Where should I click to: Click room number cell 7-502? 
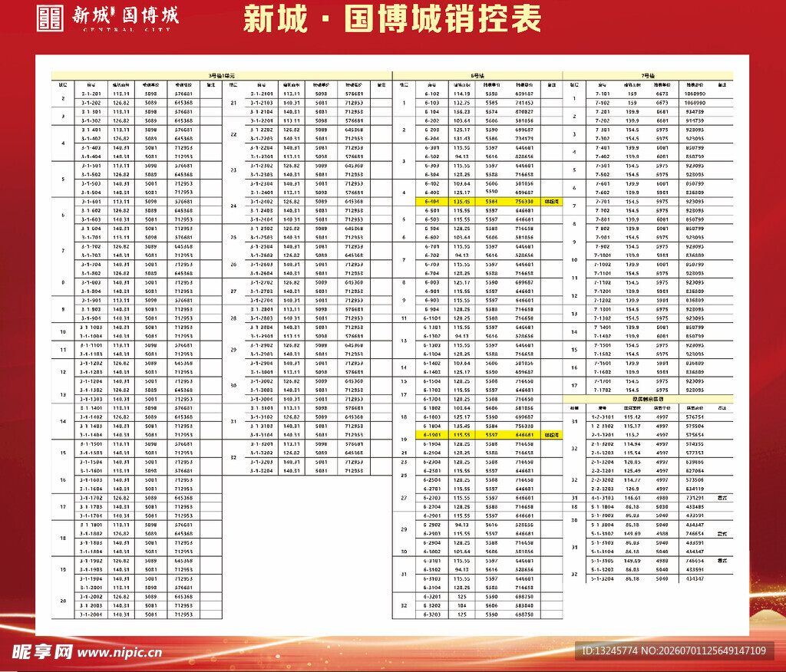[x=603, y=174]
